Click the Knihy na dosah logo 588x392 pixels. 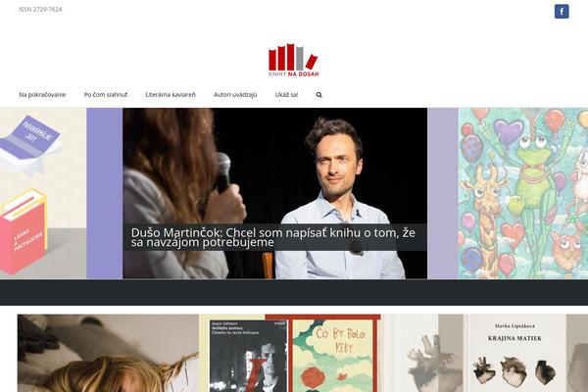pyautogui.click(x=293, y=61)
